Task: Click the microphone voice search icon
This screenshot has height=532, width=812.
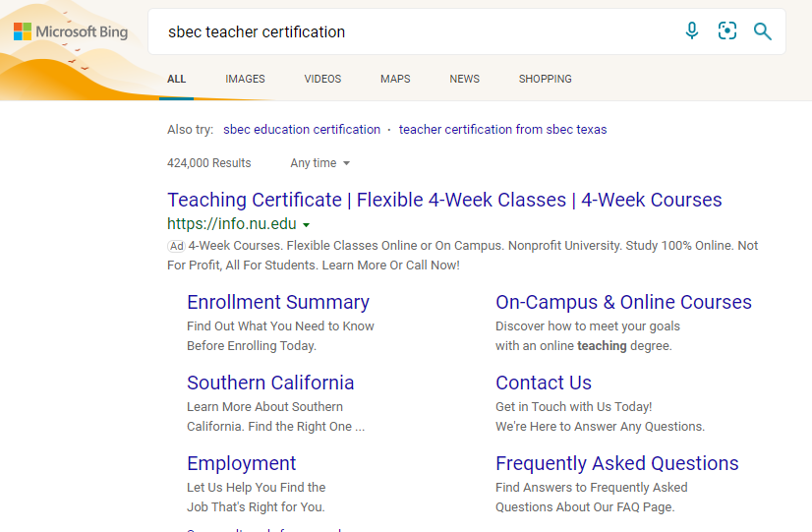Action: pos(692,31)
